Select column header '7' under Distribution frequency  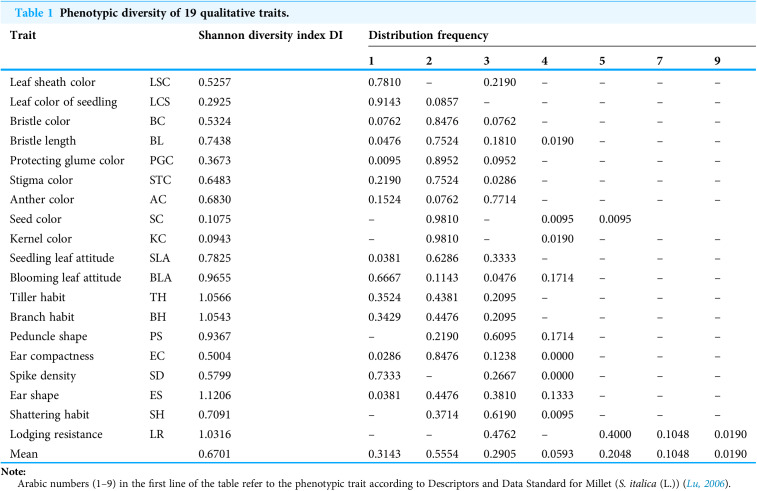tap(659, 61)
